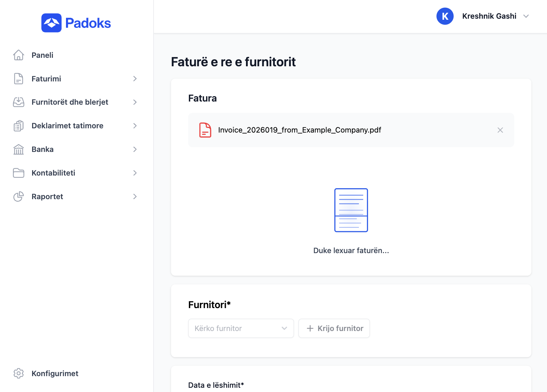Go to Kontabiliteti menu item
Viewport: 547px width, 392px height.
click(53, 173)
